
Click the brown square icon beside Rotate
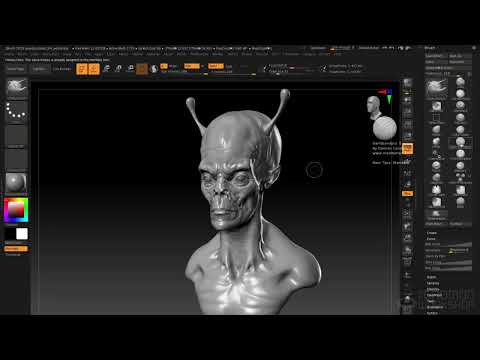coord(142,69)
